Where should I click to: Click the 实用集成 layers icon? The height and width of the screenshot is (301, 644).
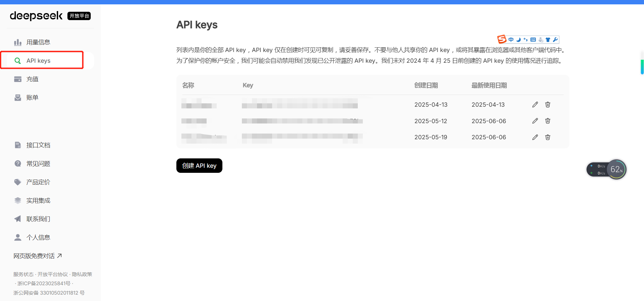18,201
